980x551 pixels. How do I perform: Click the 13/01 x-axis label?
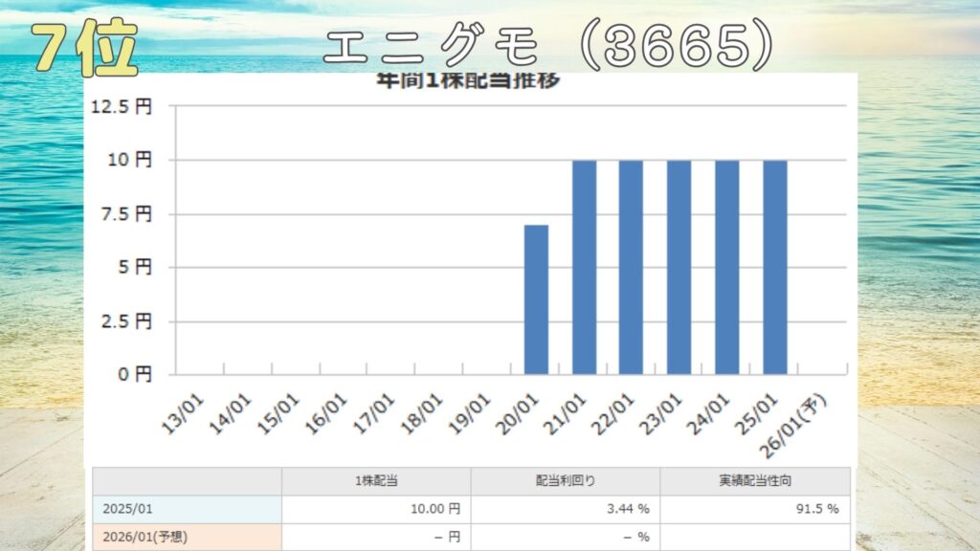(186, 411)
